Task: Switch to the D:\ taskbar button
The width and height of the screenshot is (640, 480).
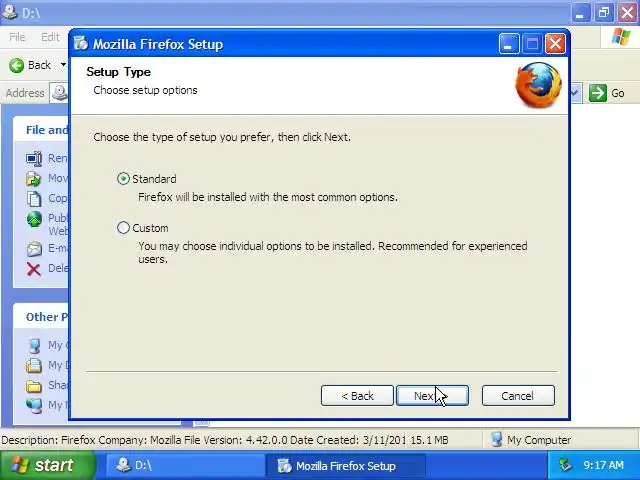Action: 184,466
